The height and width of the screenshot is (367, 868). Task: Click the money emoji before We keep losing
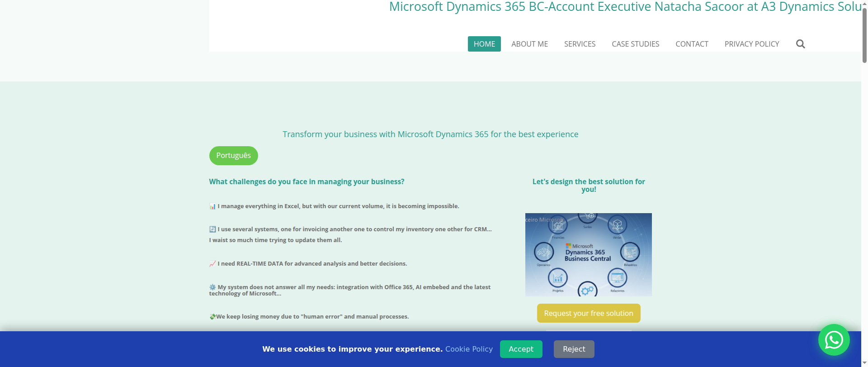(x=212, y=316)
